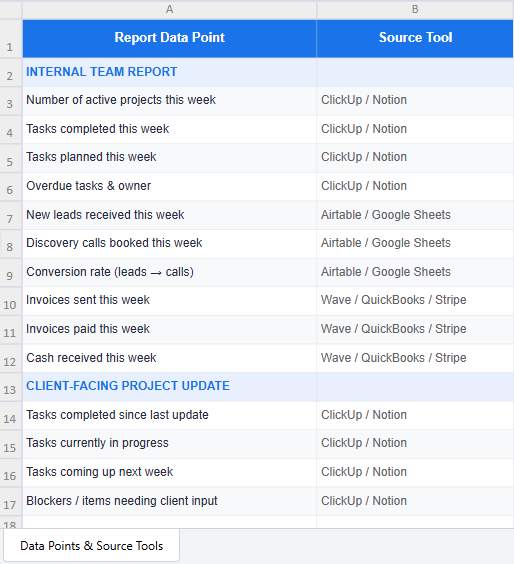
Task: Click the Source Tool header cell
Action: pos(415,38)
